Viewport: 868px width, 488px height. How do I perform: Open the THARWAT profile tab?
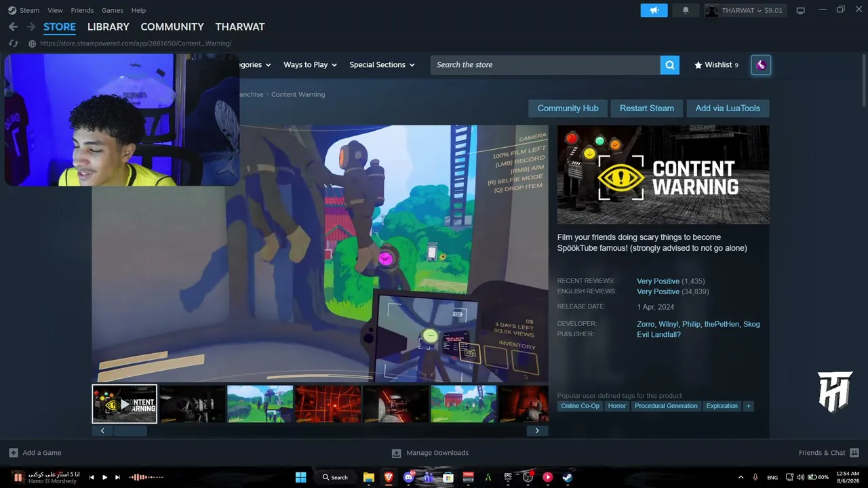(240, 27)
